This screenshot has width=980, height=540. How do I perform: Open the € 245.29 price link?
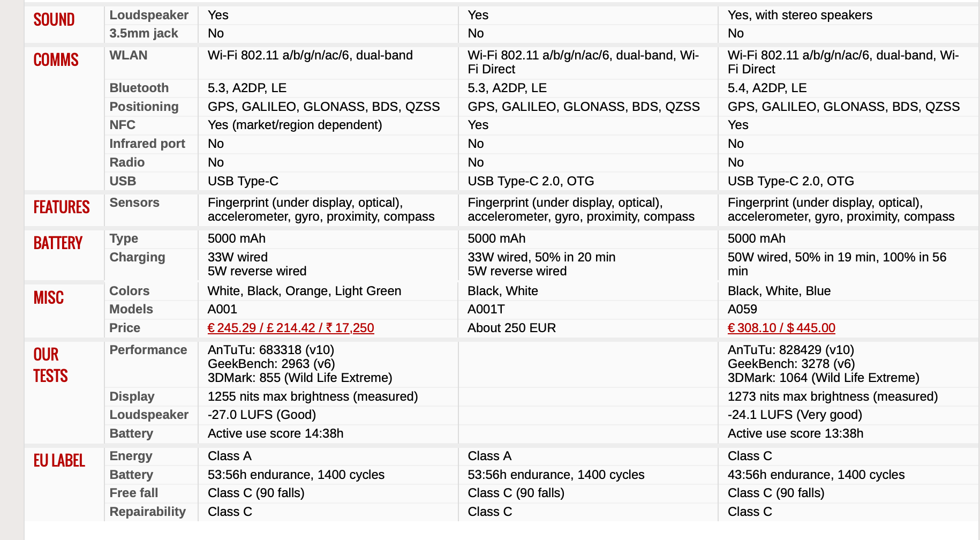pyautogui.click(x=290, y=328)
